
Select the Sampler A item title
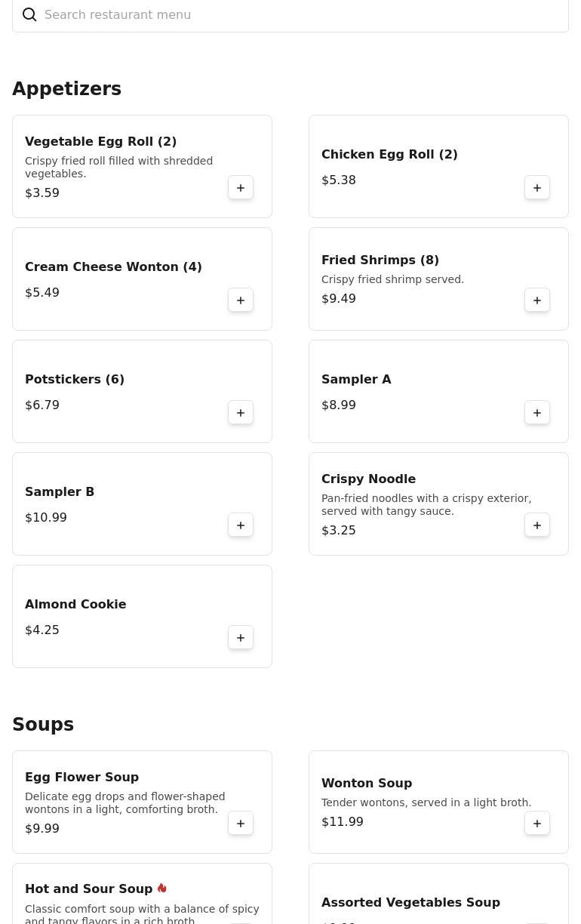pyautogui.click(x=356, y=379)
